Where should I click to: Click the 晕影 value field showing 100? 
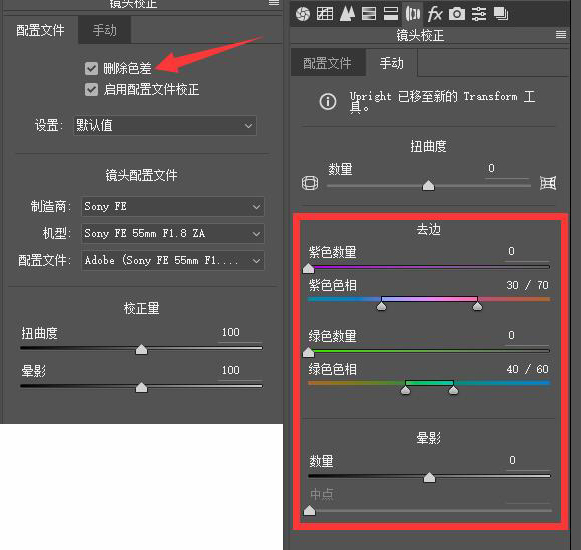click(240, 370)
